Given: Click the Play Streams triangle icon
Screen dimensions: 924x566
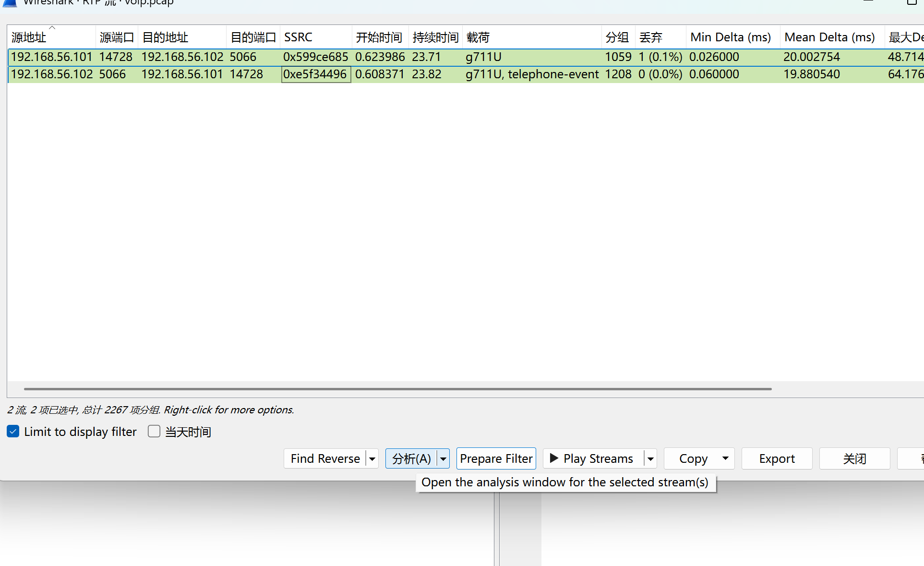Looking at the screenshot, I should click(554, 458).
